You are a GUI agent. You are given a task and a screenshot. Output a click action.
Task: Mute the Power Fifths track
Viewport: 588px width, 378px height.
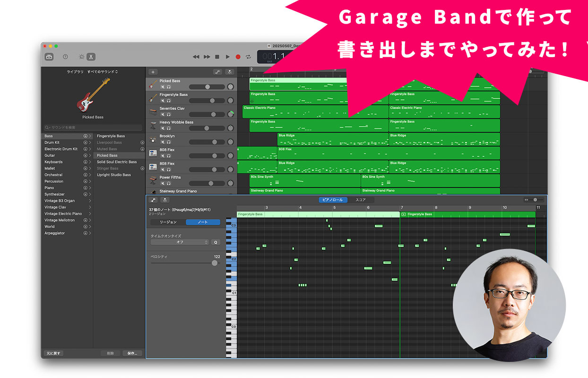tap(162, 183)
